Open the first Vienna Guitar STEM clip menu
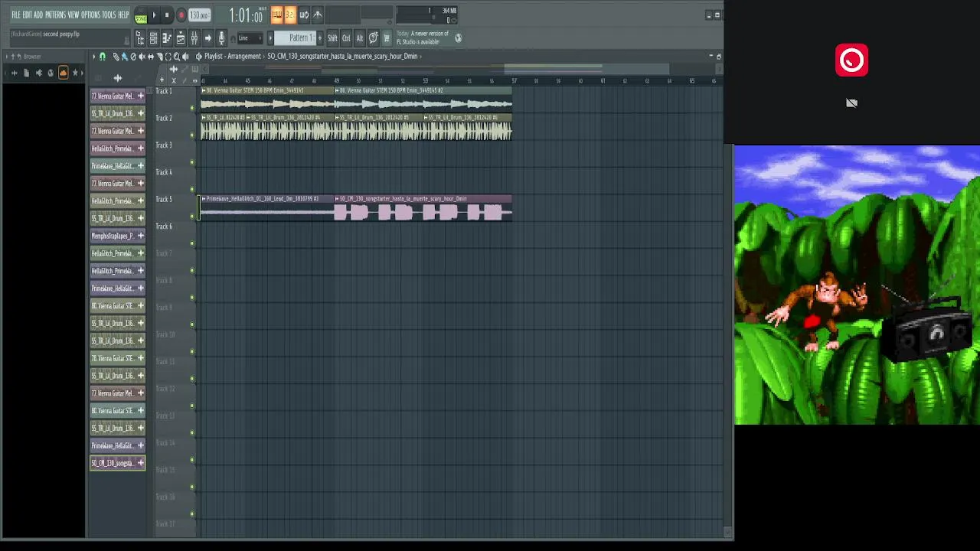The image size is (980, 551). point(204,90)
